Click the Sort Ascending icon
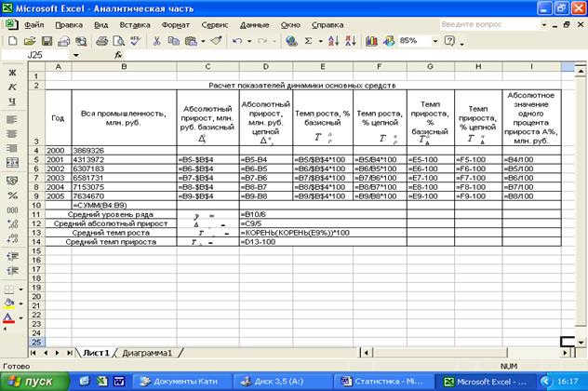Viewport: 588px width, 391px height. [334, 41]
